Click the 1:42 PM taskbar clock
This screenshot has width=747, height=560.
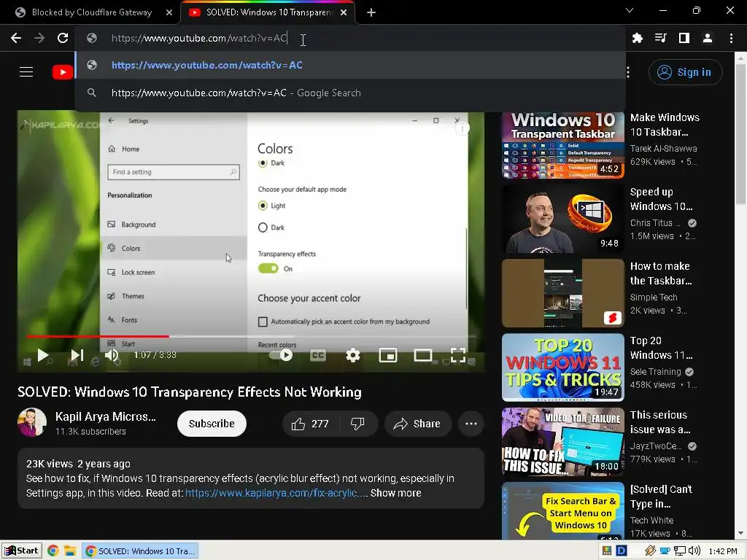coord(723,551)
